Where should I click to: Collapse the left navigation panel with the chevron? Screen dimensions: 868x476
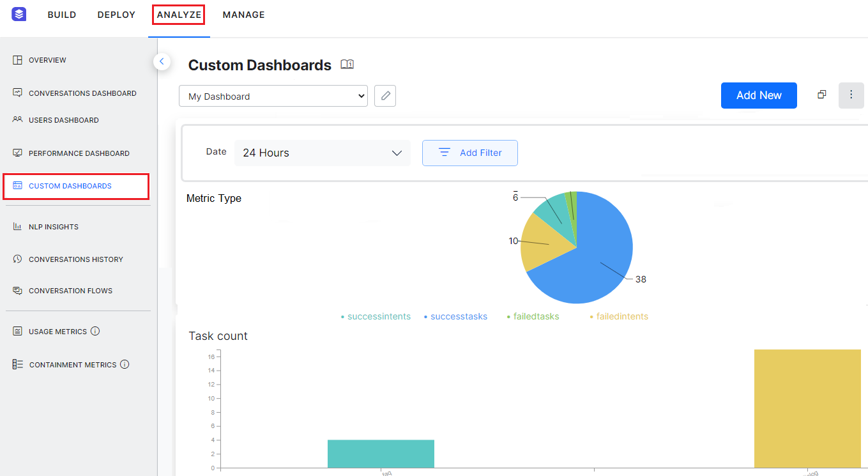[162, 61]
